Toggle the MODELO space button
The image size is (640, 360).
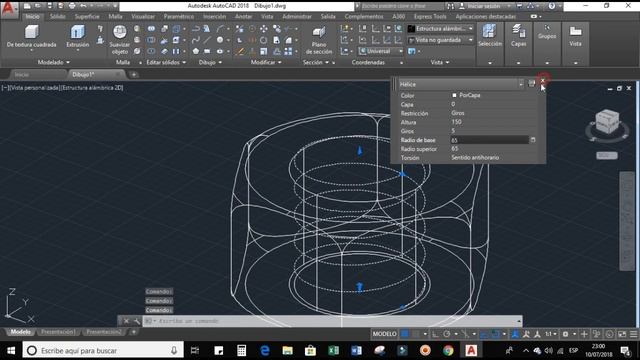coord(384,334)
